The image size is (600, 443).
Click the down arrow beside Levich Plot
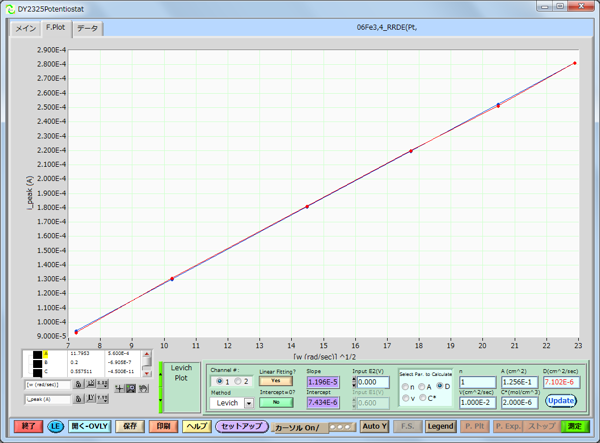pos(161,400)
